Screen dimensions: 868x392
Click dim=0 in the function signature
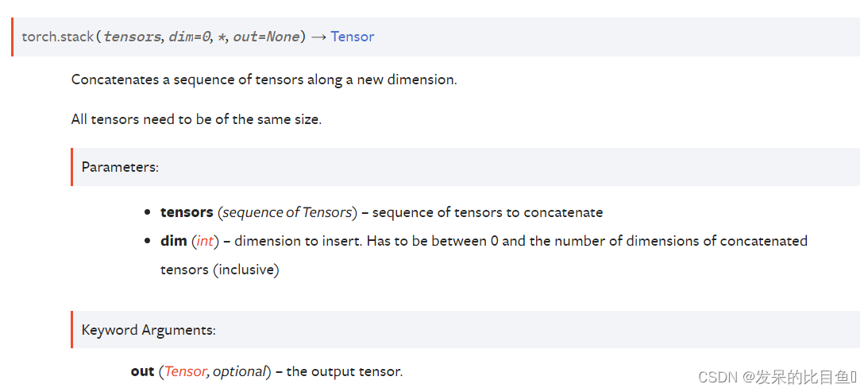(x=188, y=37)
